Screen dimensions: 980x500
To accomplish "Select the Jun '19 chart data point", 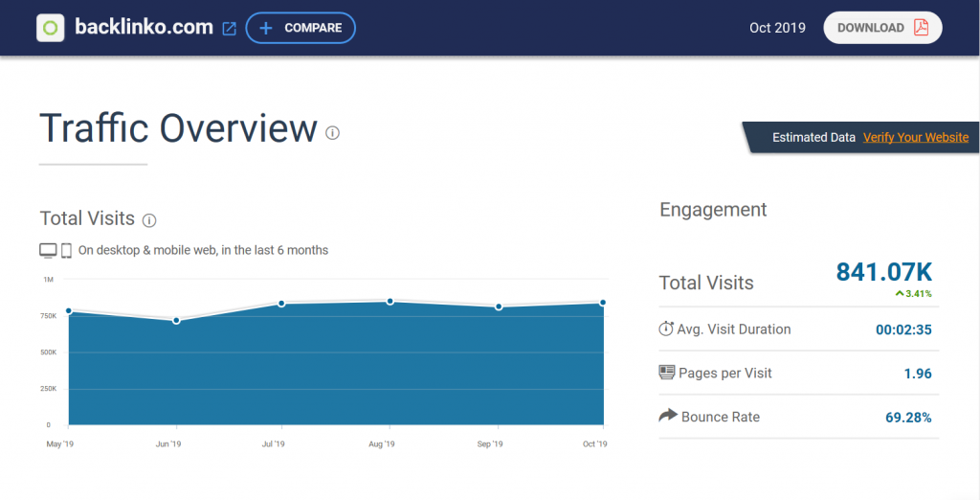I will [176, 320].
